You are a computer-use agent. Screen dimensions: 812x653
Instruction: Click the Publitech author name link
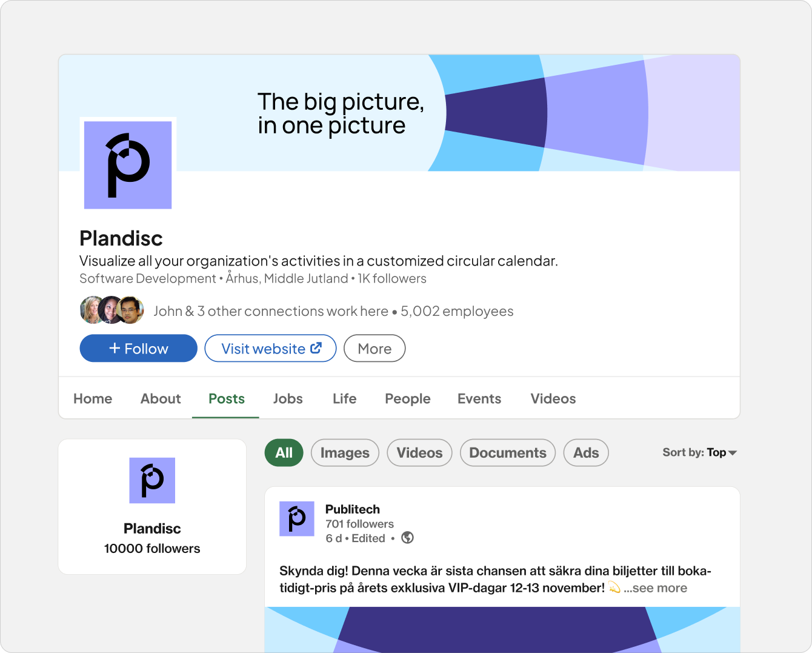[353, 509]
